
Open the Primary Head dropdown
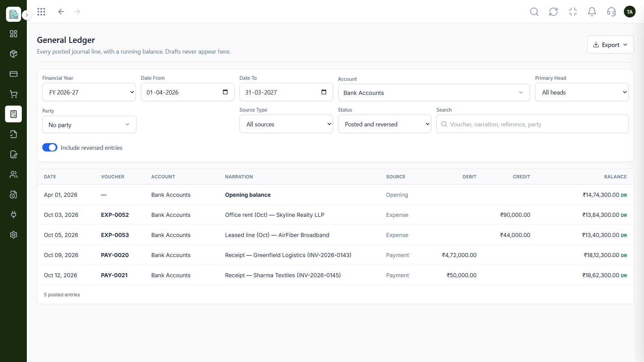coord(582,92)
